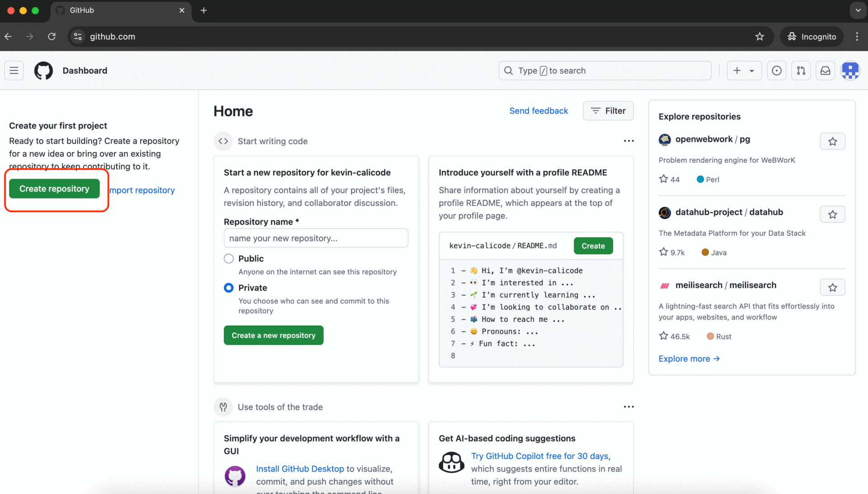Click the GitHub Copilot icon
This screenshot has height=494, width=868.
tap(452, 462)
